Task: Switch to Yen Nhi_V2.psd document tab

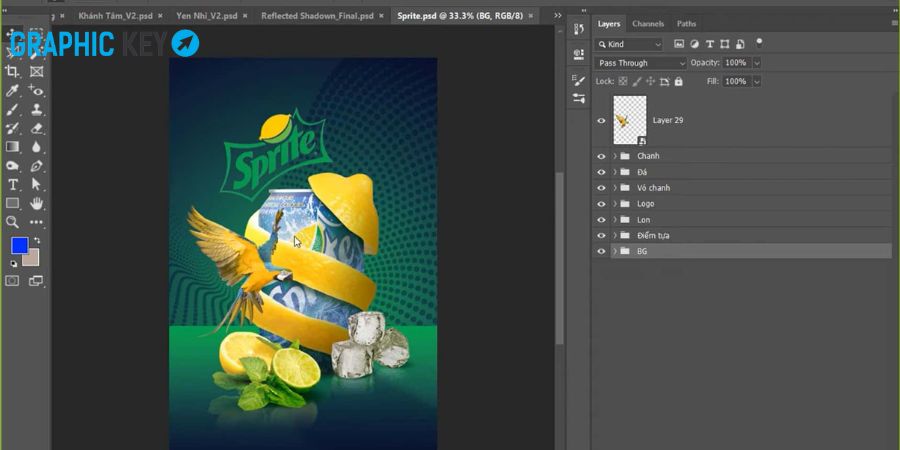Action: tap(207, 16)
